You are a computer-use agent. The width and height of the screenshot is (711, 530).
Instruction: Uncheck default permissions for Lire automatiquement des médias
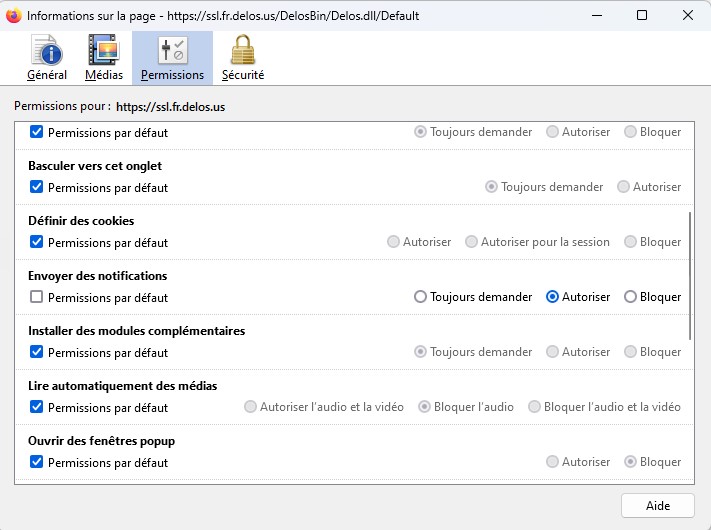point(36,407)
